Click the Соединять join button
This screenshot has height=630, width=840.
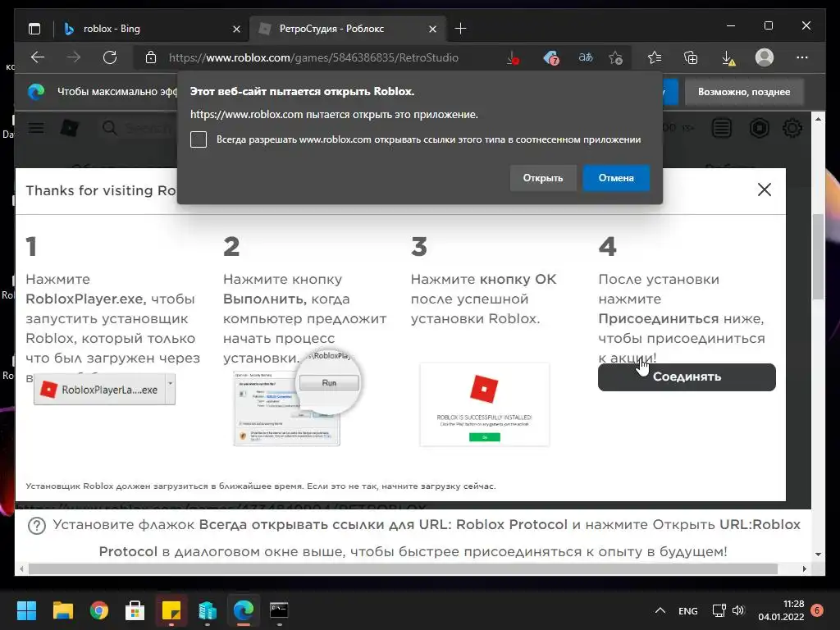[687, 377]
